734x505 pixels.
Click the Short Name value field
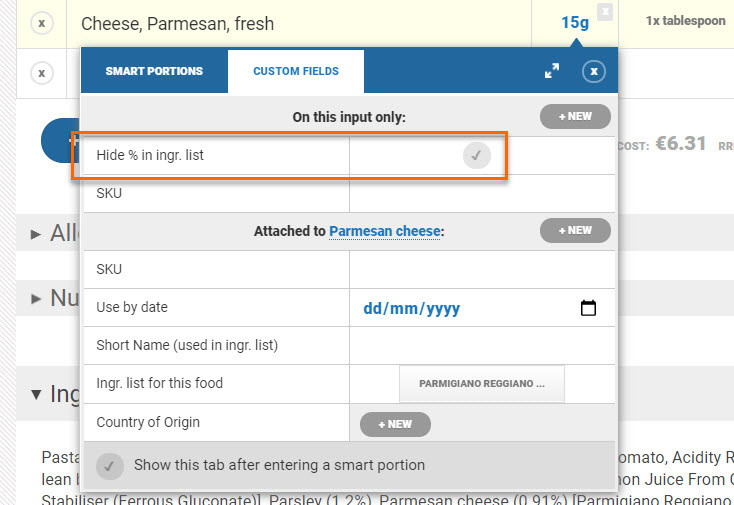[x=480, y=346]
